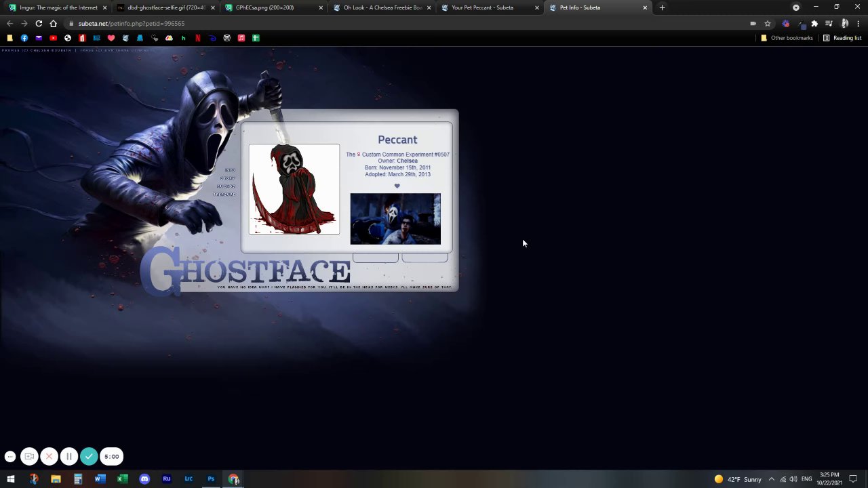Open the tab search dropdown arrow
The width and height of the screenshot is (868, 488).
(x=796, y=7)
